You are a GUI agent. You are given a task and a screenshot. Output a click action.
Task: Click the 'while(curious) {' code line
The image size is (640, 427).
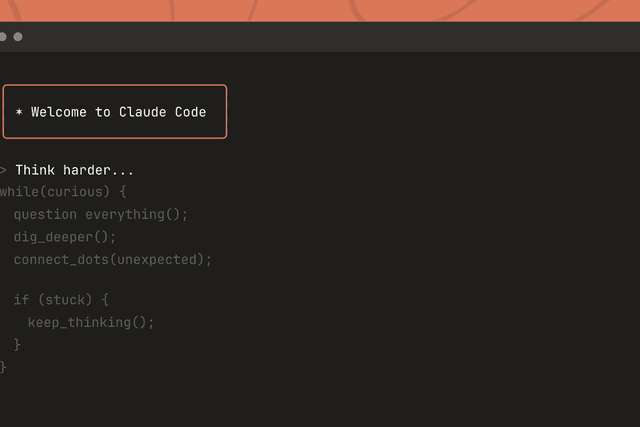pyautogui.click(x=63, y=191)
